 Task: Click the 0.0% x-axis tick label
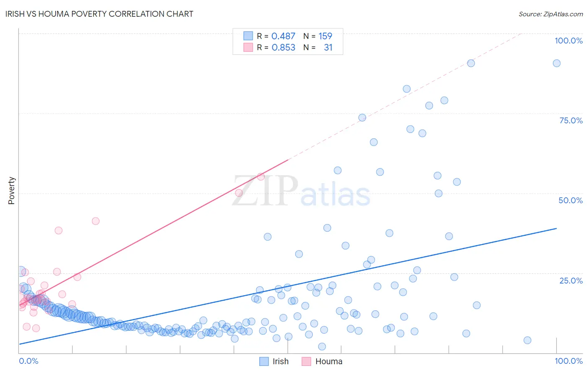pos(28,361)
